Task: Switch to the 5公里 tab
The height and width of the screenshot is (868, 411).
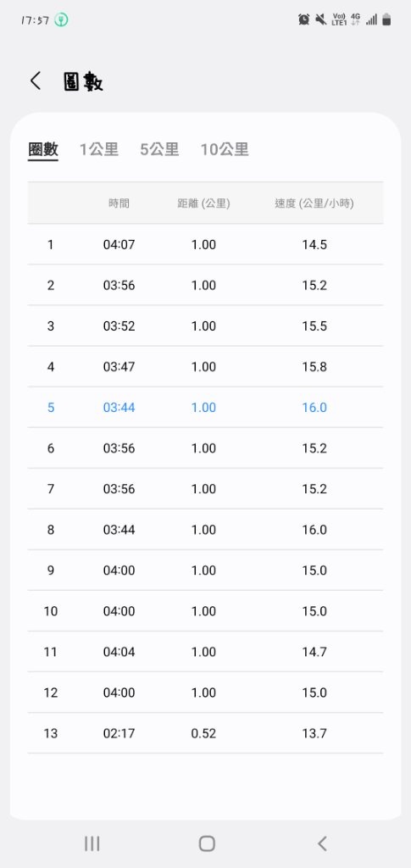Action: [159, 149]
